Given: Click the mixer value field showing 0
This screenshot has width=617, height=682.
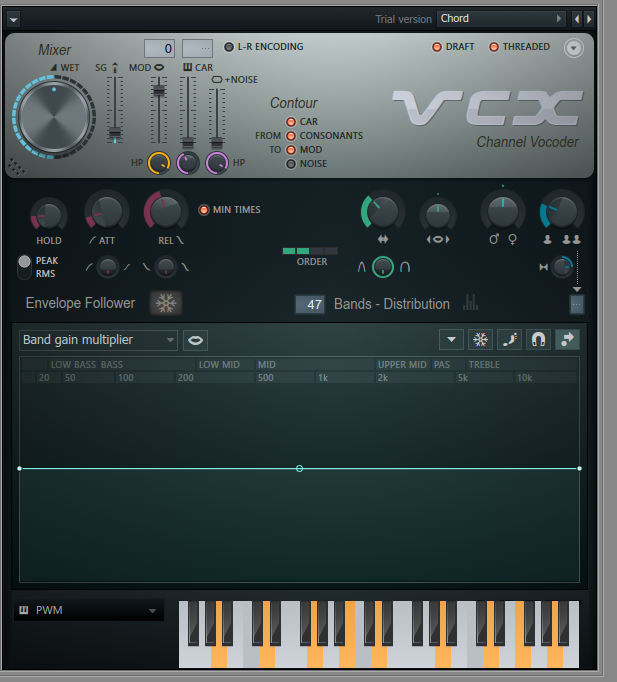Looking at the screenshot, I should [160, 48].
